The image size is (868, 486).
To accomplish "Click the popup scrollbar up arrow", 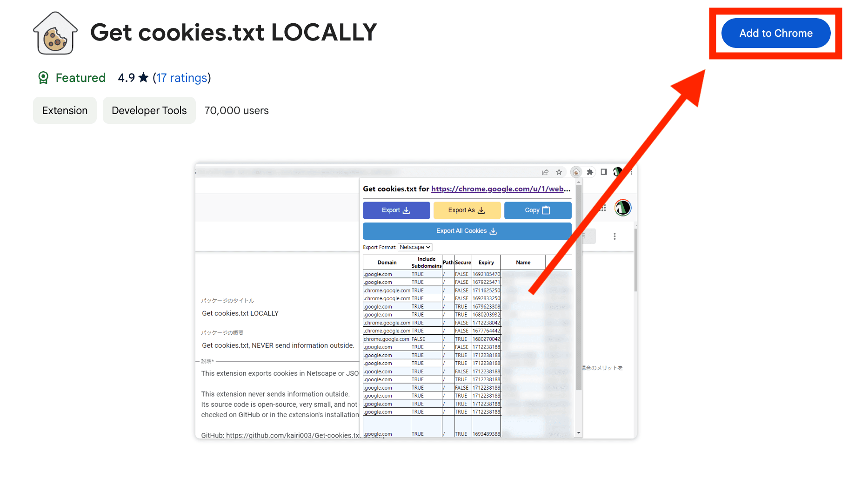I will coord(579,182).
